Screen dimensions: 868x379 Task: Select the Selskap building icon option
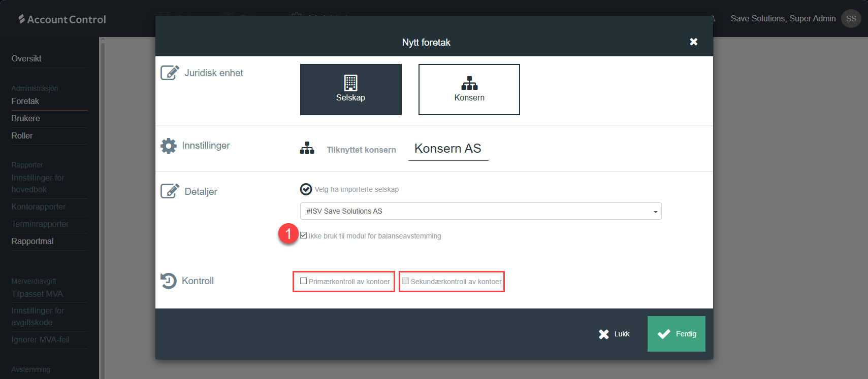point(350,89)
